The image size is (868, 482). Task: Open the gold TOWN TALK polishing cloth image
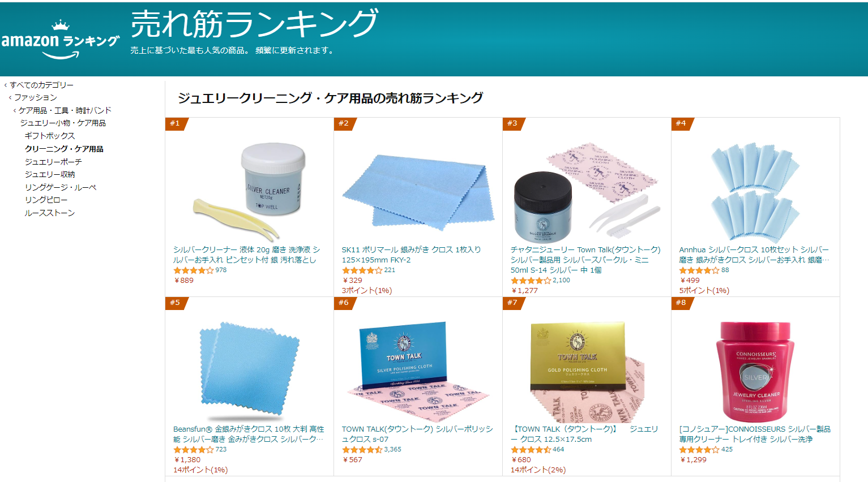coord(587,371)
